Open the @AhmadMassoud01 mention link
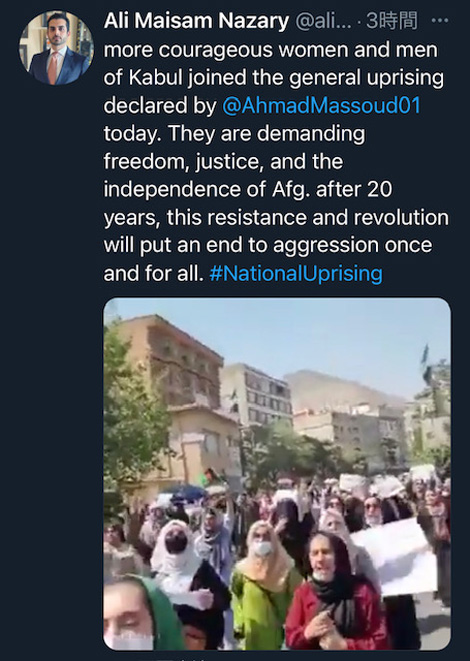 coord(321,105)
